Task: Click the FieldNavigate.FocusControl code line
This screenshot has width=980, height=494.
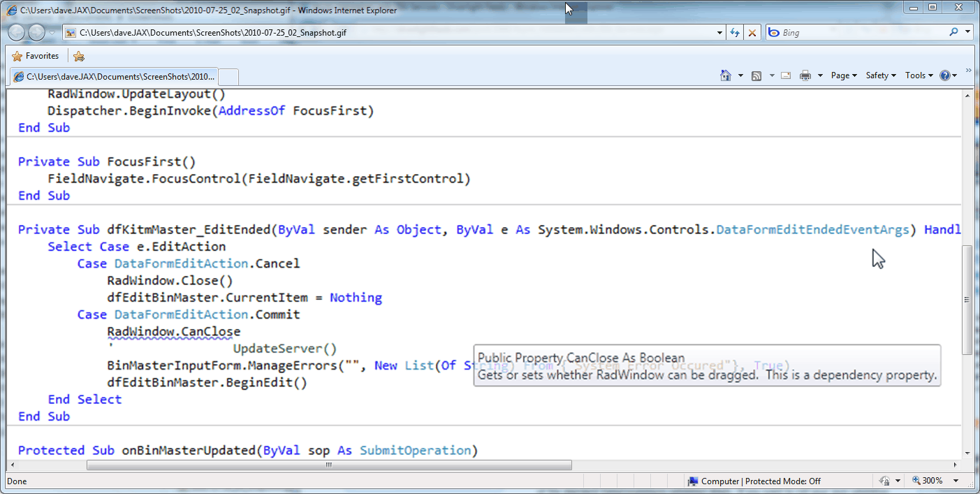Action: point(259,179)
